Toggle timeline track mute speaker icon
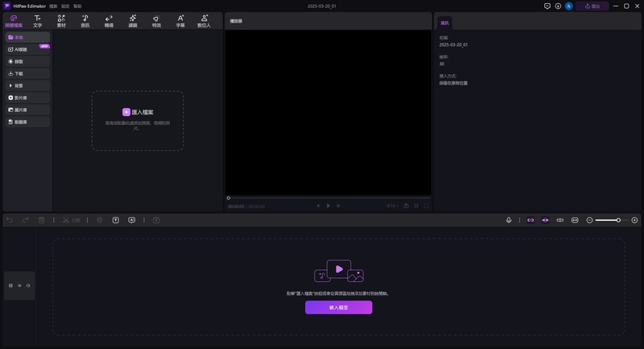The height and width of the screenshot is (349, 644). click(28, 285)
